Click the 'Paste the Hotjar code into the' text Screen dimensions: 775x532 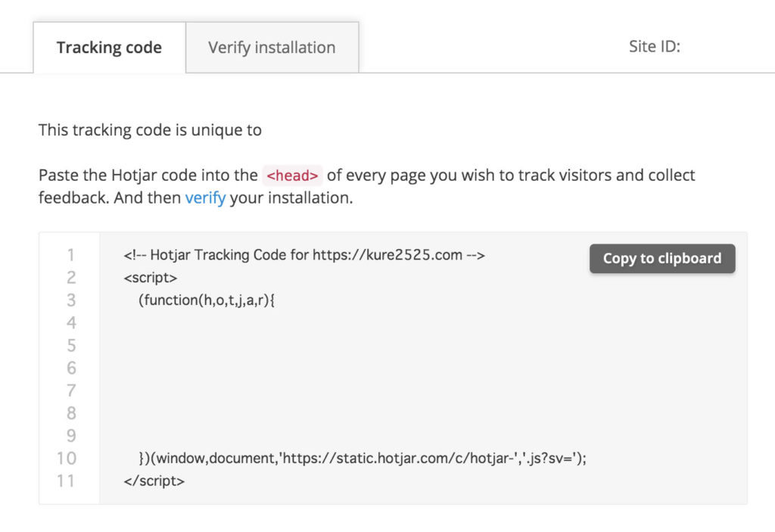(148, 175)
